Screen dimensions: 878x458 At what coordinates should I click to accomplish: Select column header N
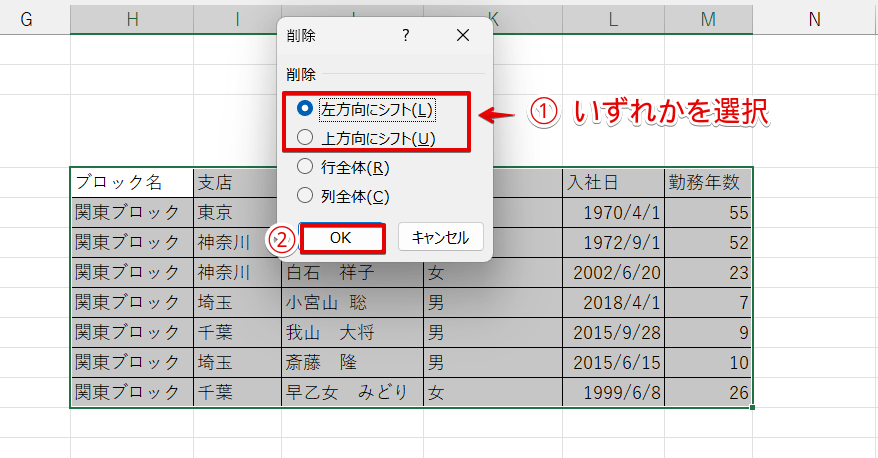click(815, 20)
